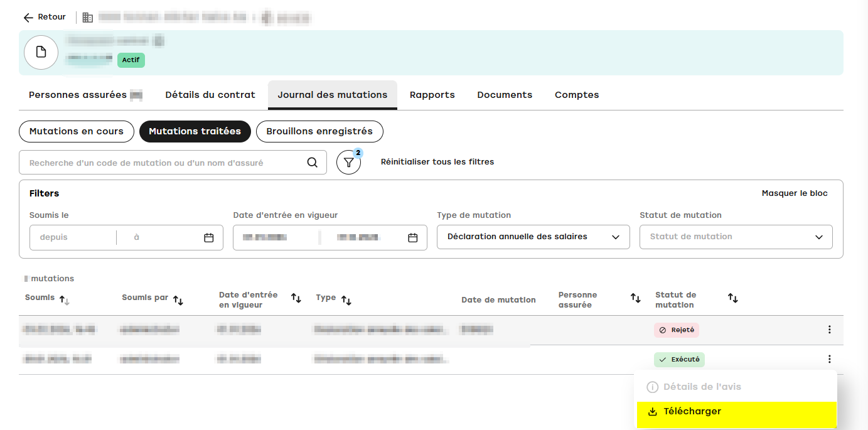Click the Exécuté status badge
The height and width of the screenshot is (430, 868).
[x=679, y=360]
